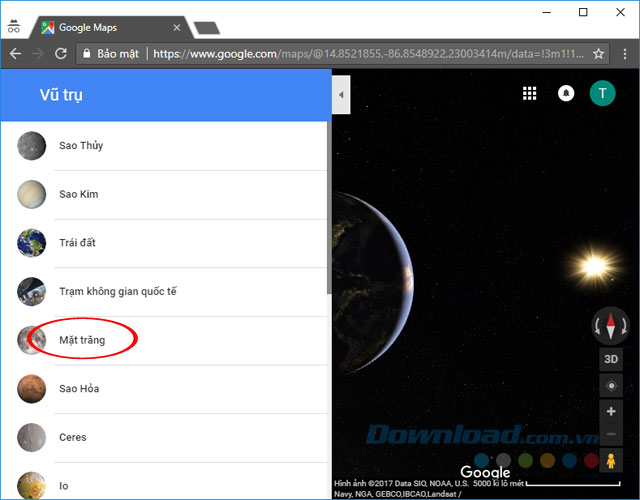Select Mặt trăng in the list
The image size is (640, 500).
point(164,340)
